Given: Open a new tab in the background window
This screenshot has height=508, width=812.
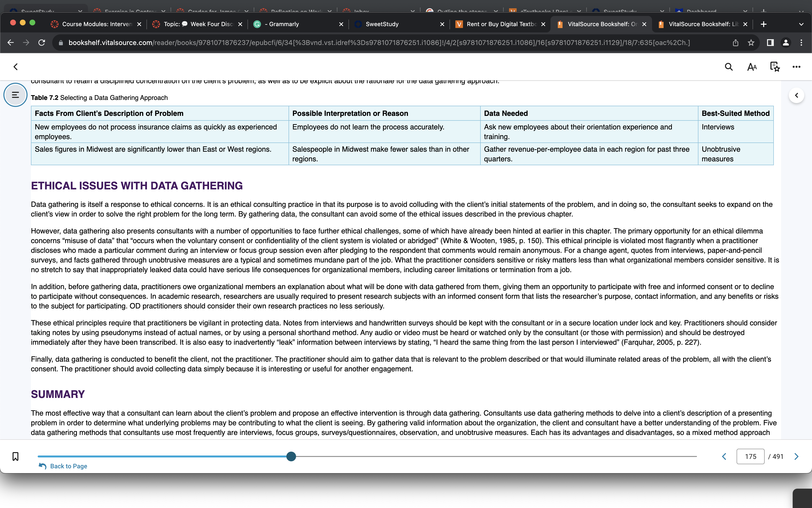Looking at the screenshot, I should (764, 10).
